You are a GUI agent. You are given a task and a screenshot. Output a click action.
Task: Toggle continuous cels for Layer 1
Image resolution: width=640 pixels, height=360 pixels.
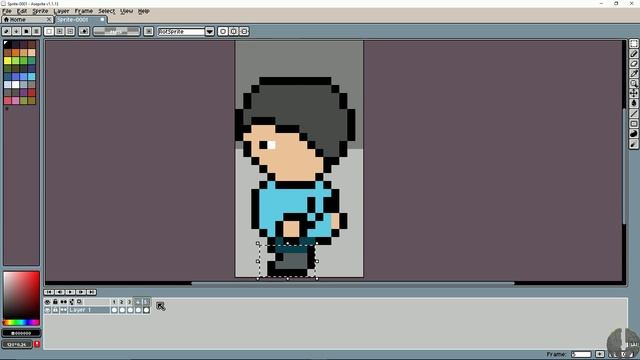pos(64,310)
